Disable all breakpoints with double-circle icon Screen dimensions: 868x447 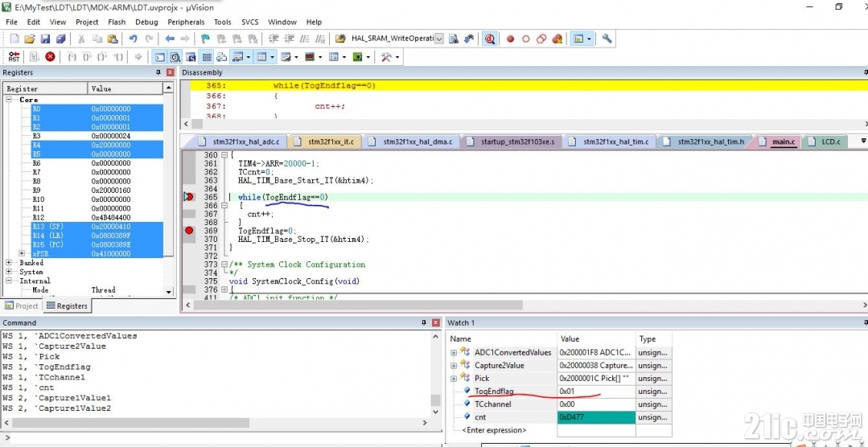point(541,39)
